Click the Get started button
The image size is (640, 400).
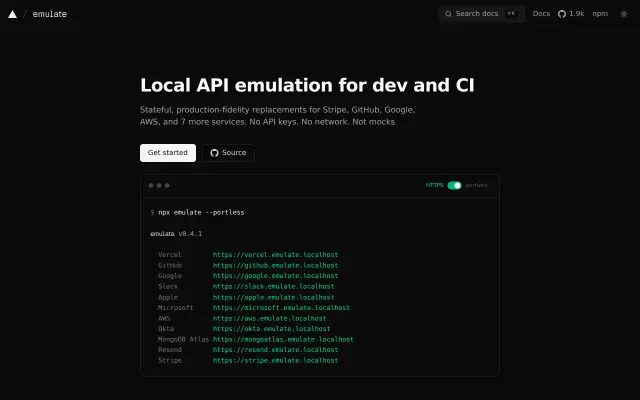168,153
